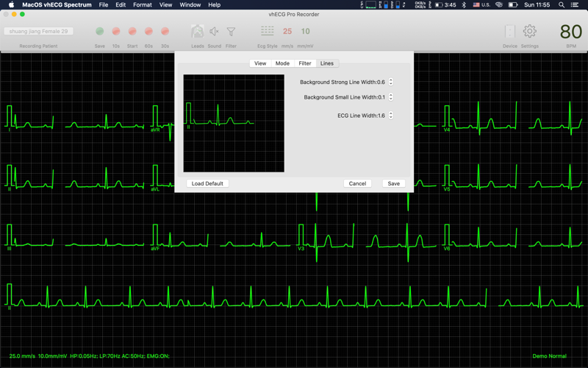This screenshot has width=588, height=368.
Task: Click the green Save recording circle
Action: pos(100,32)
